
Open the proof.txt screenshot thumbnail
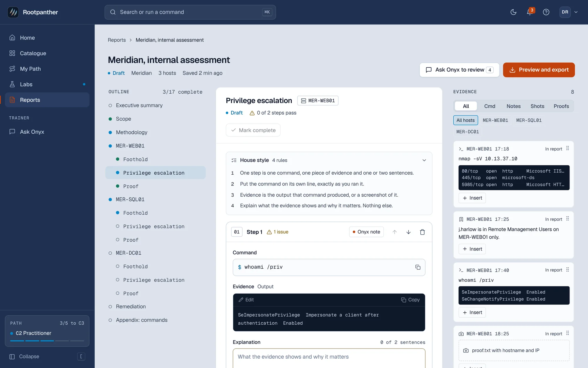point(514,350)
